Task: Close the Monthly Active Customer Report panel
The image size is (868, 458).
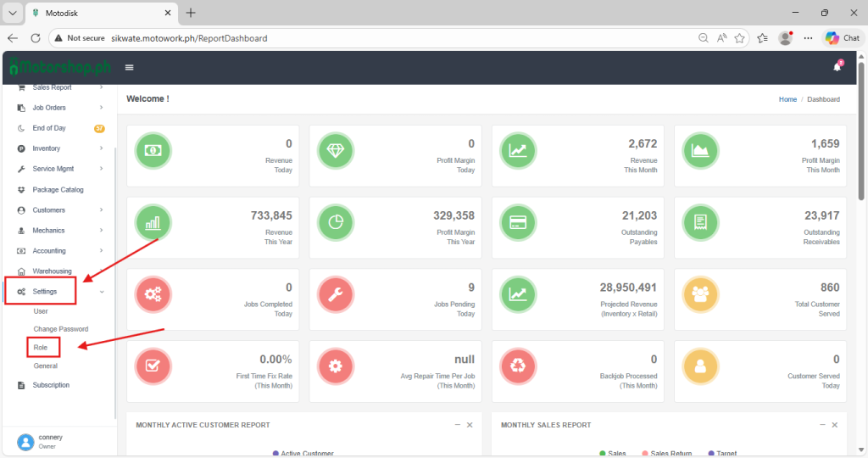Action: tap(470, 425)
